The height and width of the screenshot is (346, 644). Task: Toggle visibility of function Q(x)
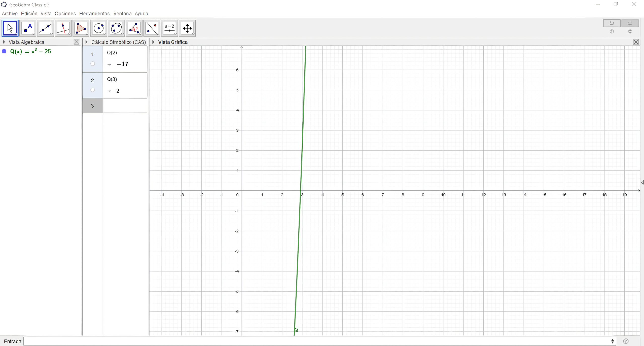click(4, 51)
